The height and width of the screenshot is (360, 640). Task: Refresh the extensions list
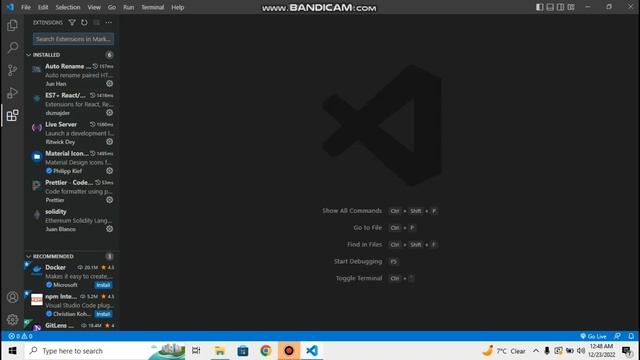84,22
